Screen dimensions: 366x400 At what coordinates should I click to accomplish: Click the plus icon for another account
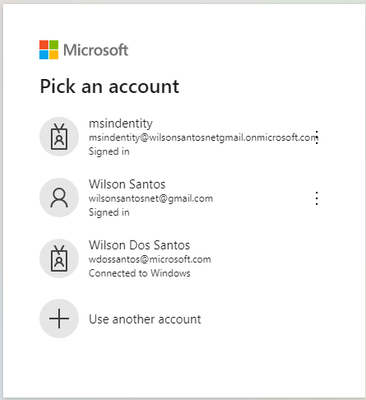(x=59, y=319)
